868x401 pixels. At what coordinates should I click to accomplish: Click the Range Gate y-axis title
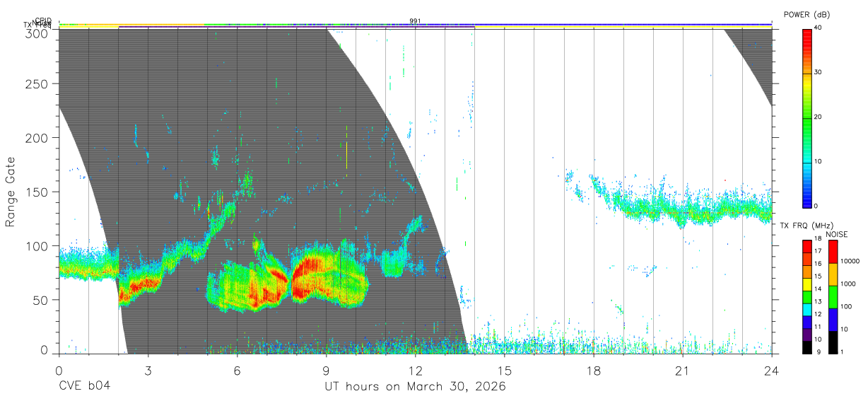(x=11, y=192)
